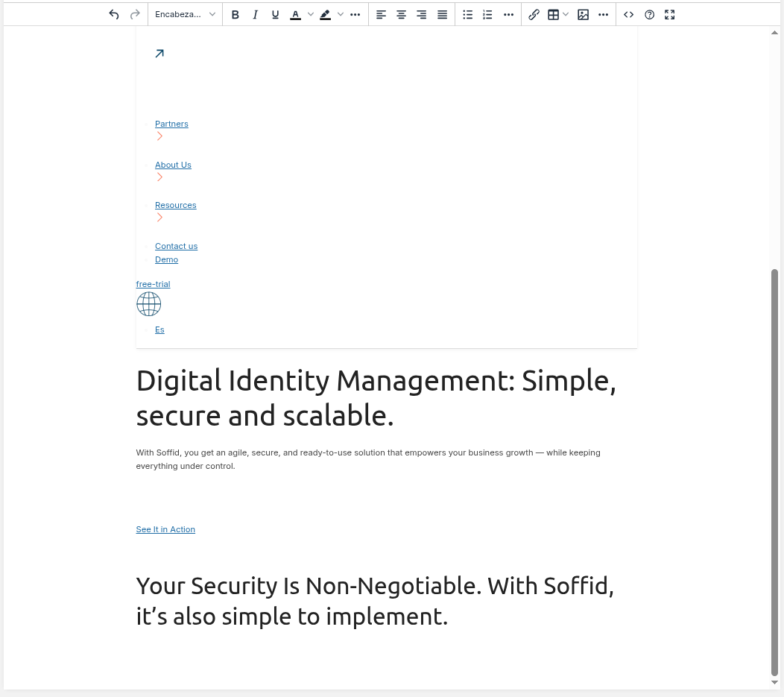Click the diagonal arrow icon in content

coord(159,54)
